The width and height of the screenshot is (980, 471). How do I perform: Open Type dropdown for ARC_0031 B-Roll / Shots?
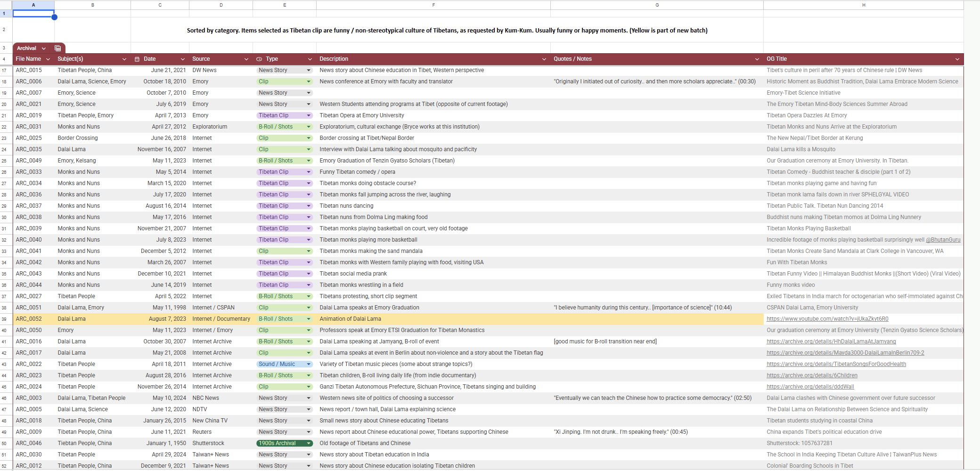pyautogui.click(x=309, y=127)
